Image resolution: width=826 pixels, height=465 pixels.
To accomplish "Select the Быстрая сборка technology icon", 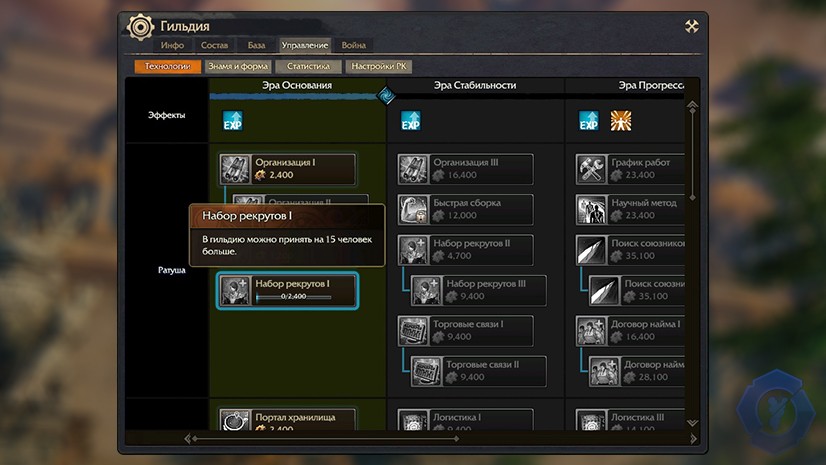I will pos(413,210).
